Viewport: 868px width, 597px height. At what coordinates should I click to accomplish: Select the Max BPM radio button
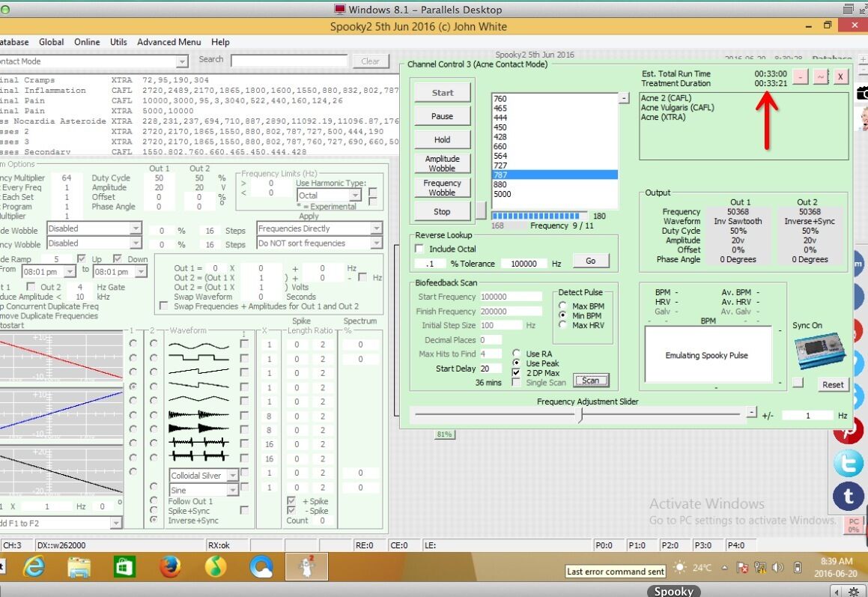(x=562, y=306)
